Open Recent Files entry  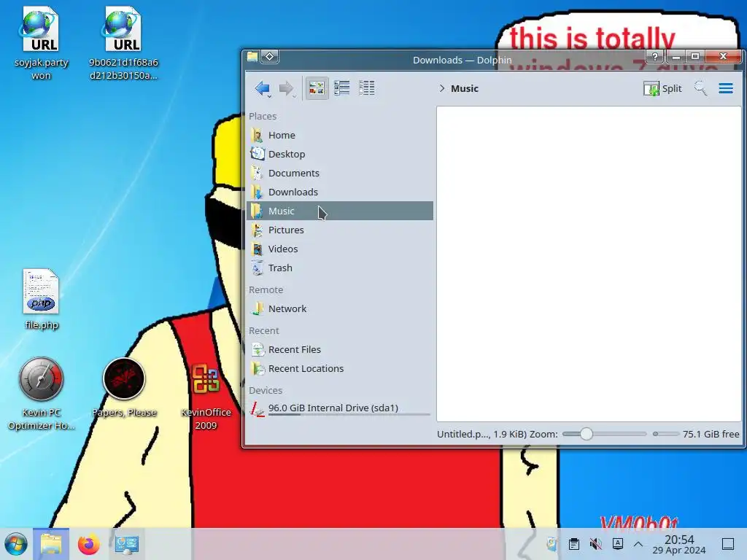coord(340,349)
